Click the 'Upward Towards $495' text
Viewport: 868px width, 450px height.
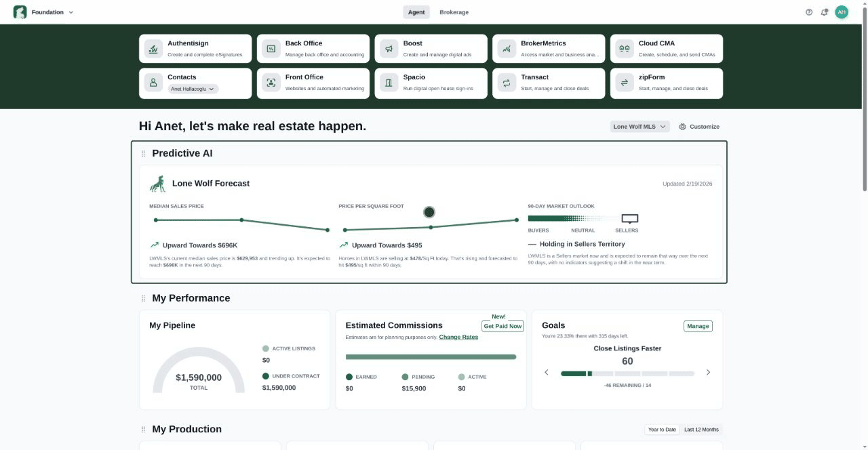pyautogui.click(x=387, y=245)
